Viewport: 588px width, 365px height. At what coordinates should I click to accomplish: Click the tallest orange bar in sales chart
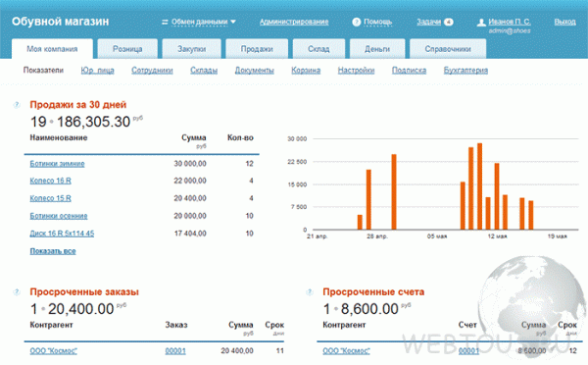click(x=479, y=186)
